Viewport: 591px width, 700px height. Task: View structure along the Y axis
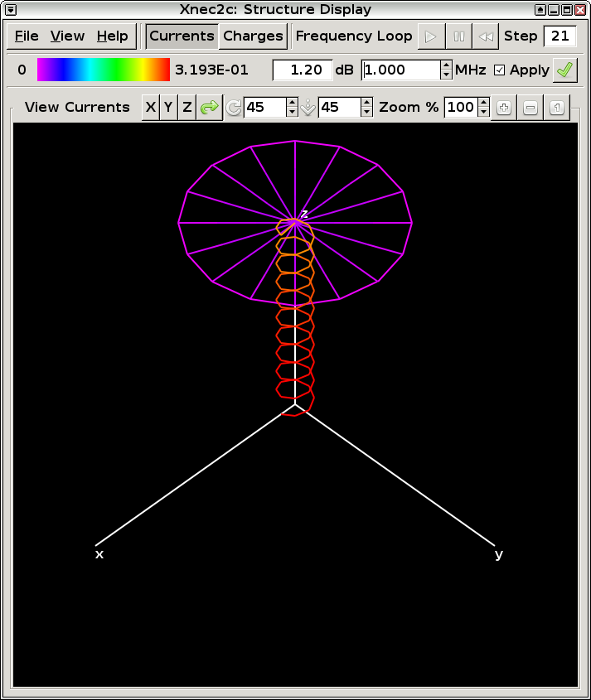click(x=168, y=107)
